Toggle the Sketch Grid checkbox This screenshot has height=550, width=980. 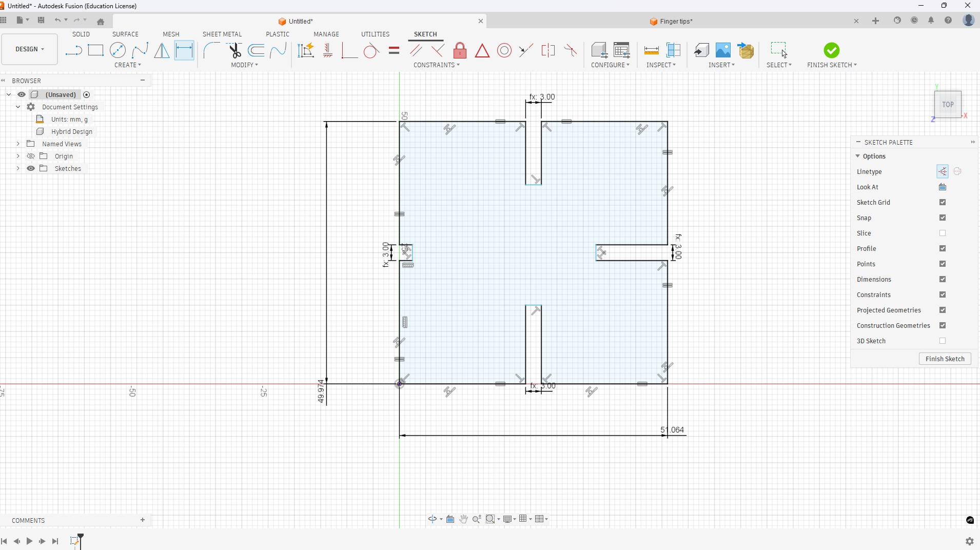(943, 203)
